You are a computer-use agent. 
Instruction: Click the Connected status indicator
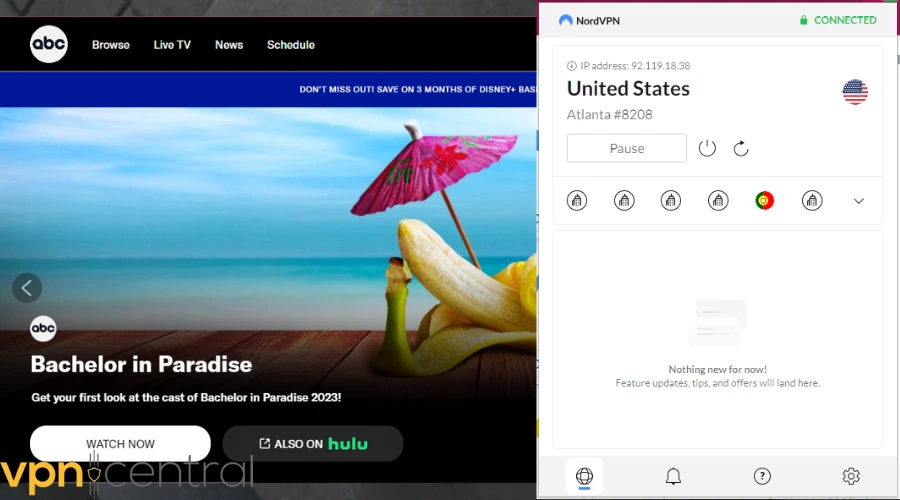[838, 20]
